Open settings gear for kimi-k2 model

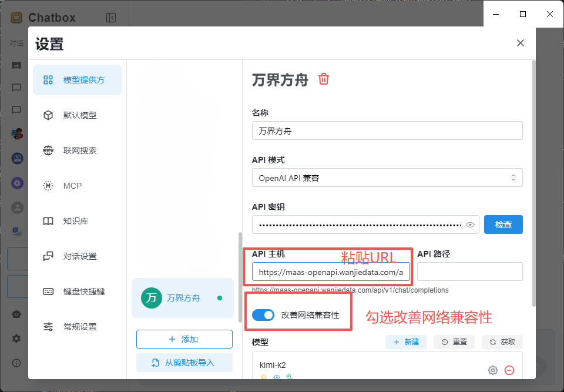click(x=493, y=370)
